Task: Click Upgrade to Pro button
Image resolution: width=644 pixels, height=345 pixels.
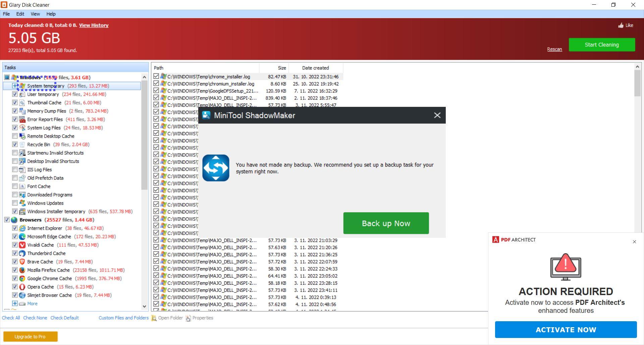Action: coord(31,337)
